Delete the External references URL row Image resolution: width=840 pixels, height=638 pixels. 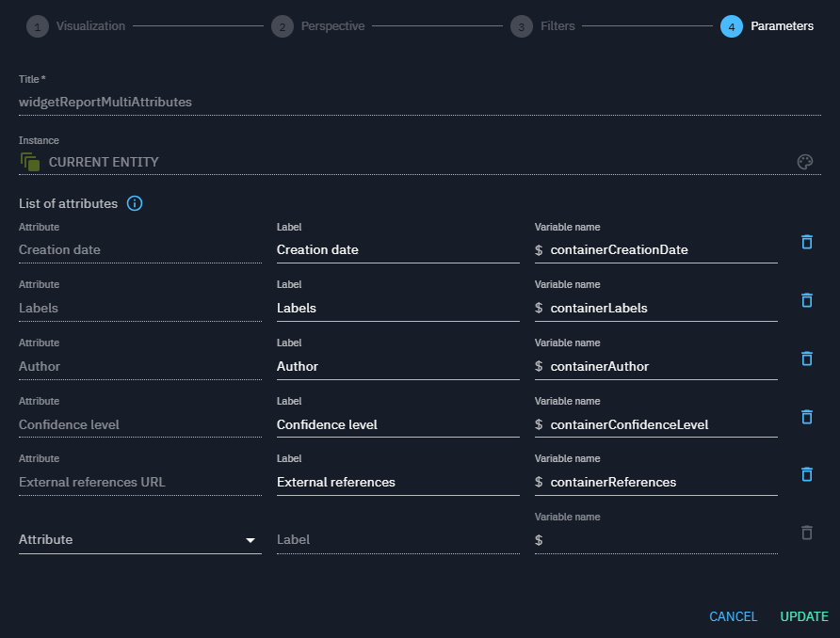point(806,474)
